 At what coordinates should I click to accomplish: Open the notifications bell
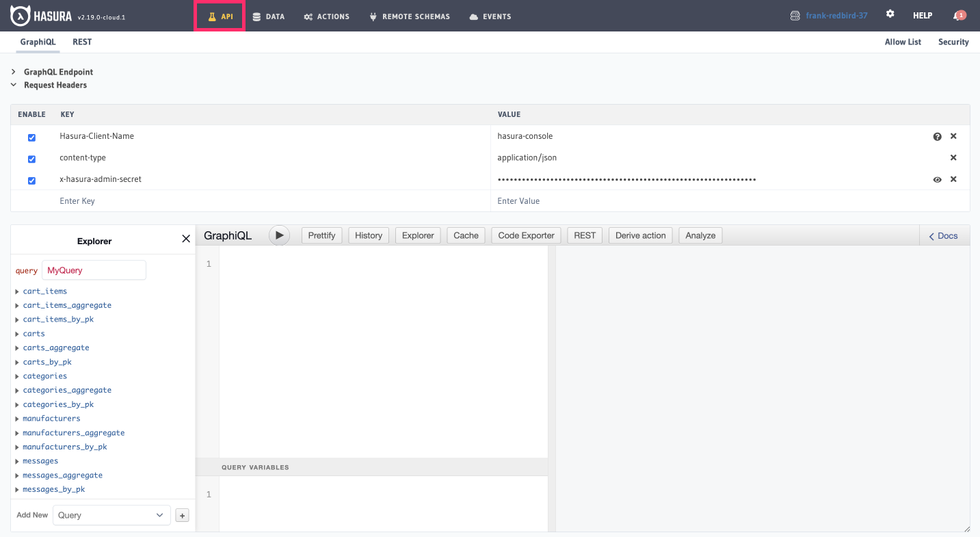pos(958,16)
